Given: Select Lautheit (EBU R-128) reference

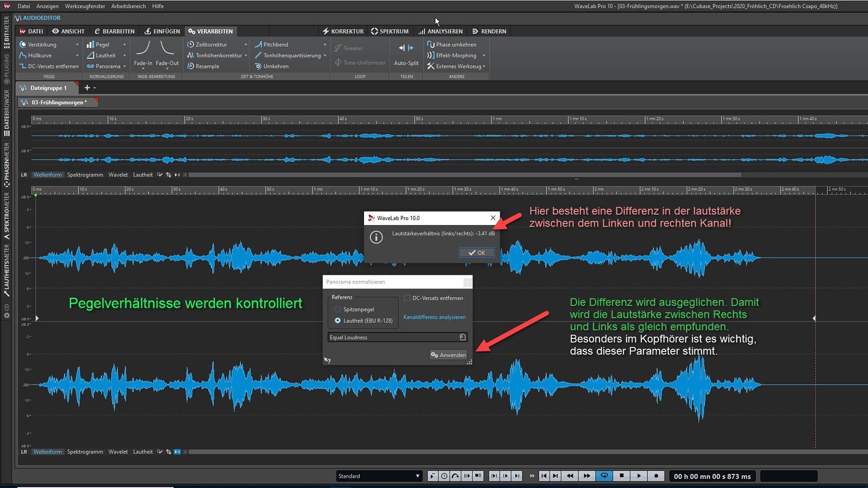Looking at the screenshot, I should point(363,320).
